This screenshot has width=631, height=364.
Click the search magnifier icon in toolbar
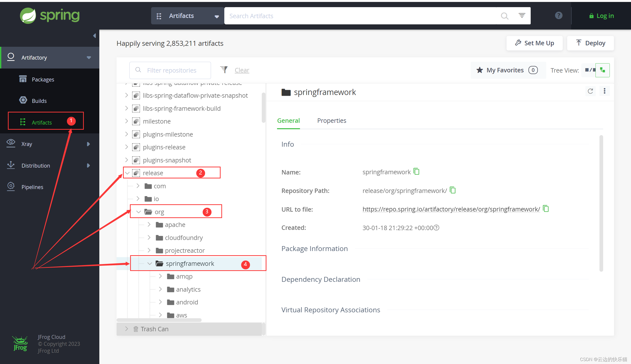point(505,16)
